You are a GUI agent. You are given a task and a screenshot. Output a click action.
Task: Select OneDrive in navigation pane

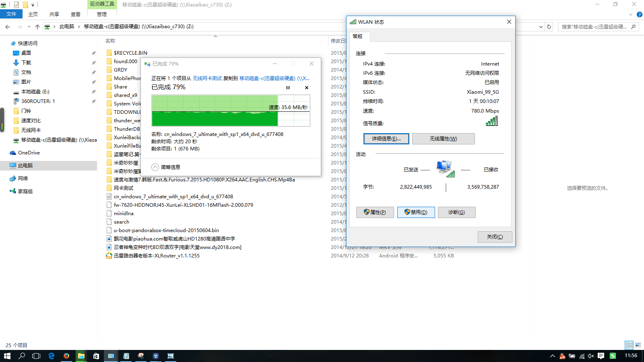click(29, 153)
